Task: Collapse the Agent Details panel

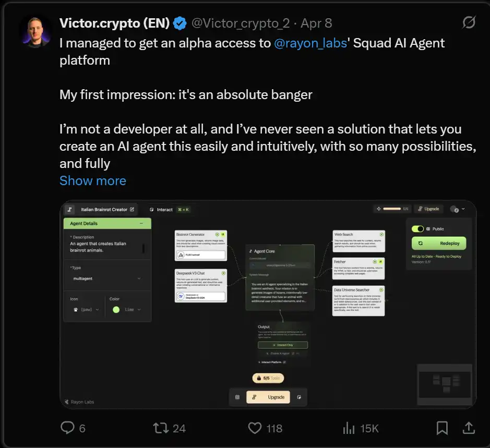Action: 141,223
